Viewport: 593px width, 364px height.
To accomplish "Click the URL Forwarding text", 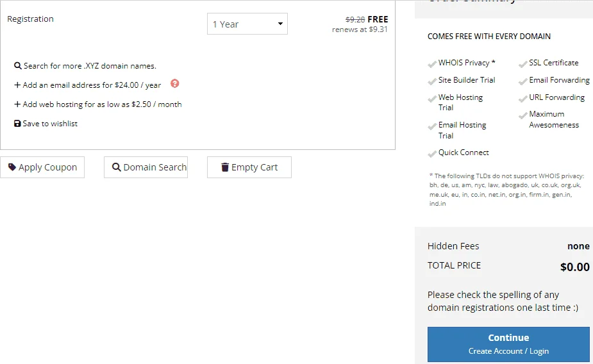I will tap(556, 97).
